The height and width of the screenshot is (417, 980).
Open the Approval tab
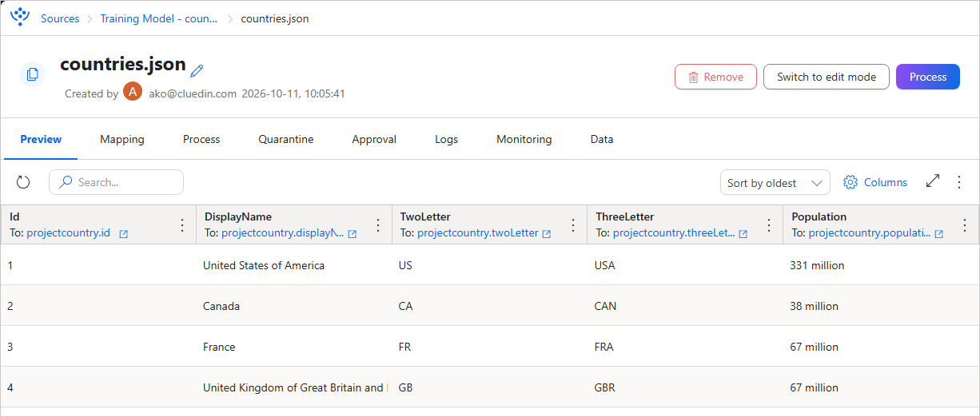point(374,139)
